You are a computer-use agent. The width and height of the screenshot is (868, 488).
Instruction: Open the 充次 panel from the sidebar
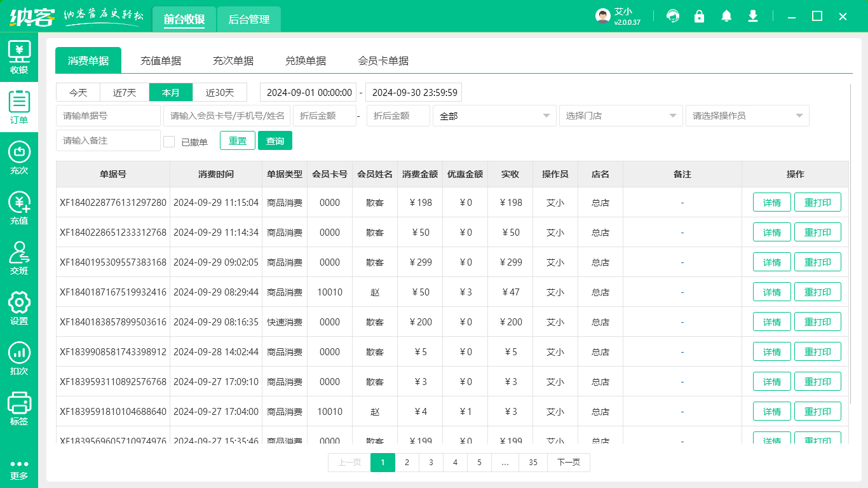(19, 159)
